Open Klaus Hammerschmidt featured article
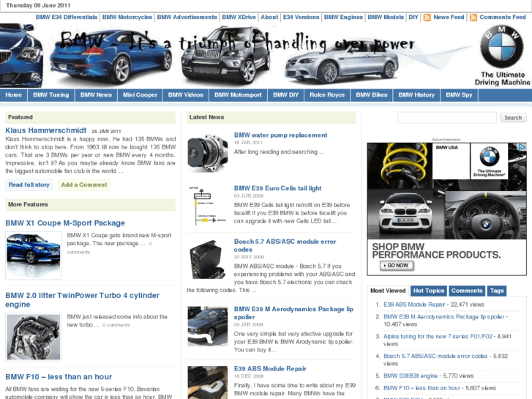 point(46,130)
